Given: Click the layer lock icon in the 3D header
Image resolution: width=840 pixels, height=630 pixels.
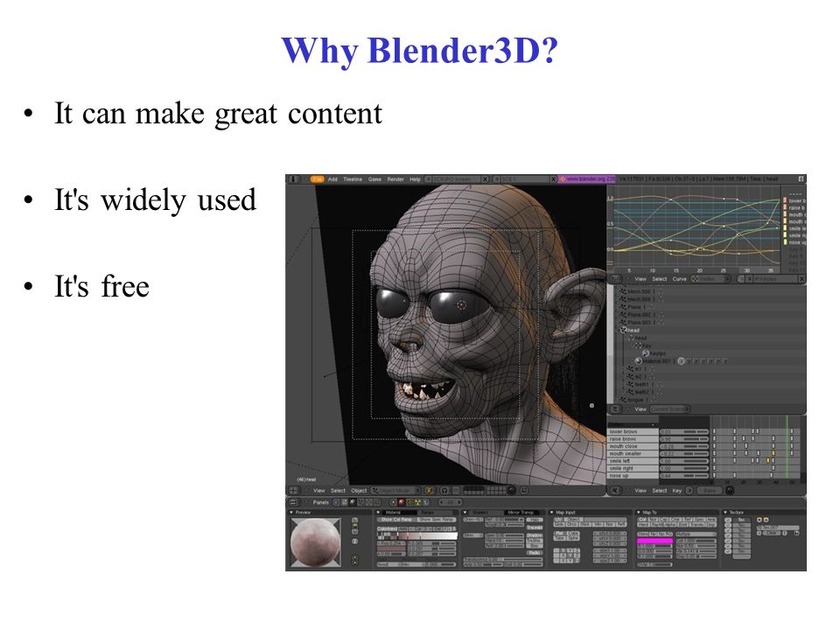Looking at the screenshot, I should pos(512,490).
